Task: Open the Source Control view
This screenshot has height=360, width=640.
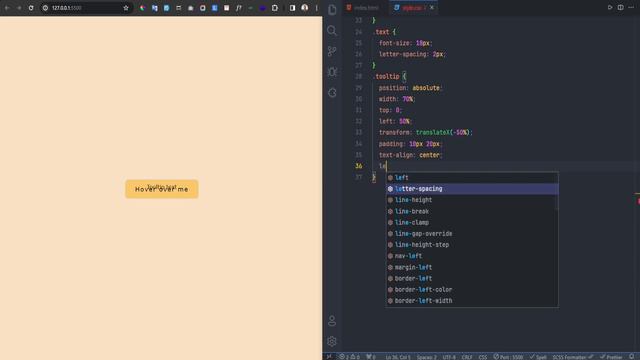Action: coord(332,51)
